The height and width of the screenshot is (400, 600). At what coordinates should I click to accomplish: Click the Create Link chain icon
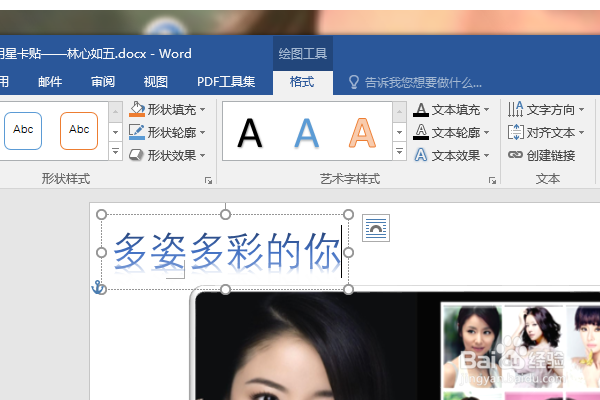pos(515,155)
